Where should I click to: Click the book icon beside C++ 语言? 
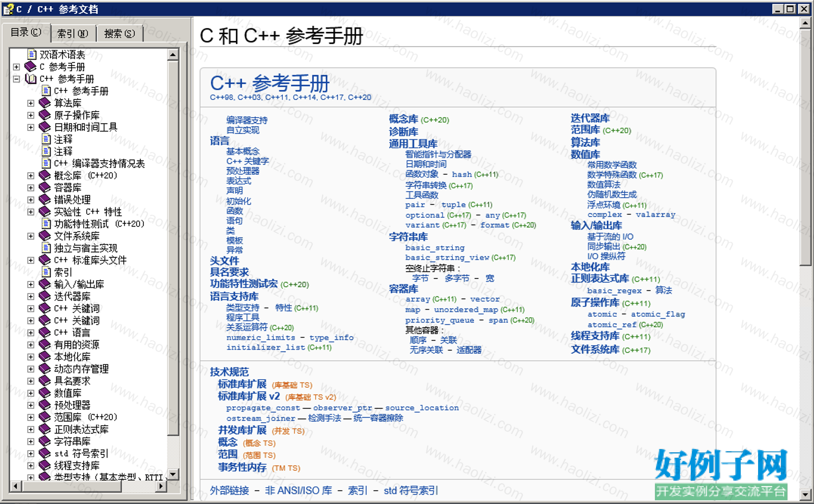pos(45,333)
